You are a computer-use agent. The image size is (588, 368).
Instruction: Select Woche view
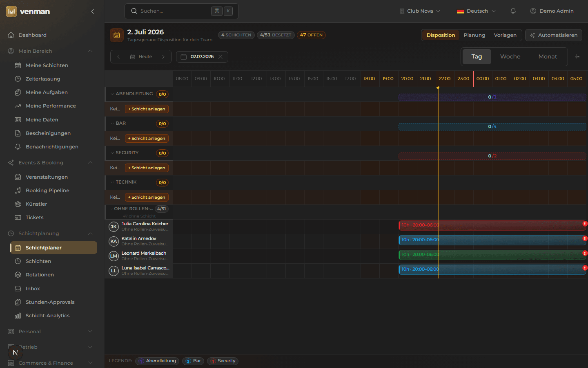510,57
